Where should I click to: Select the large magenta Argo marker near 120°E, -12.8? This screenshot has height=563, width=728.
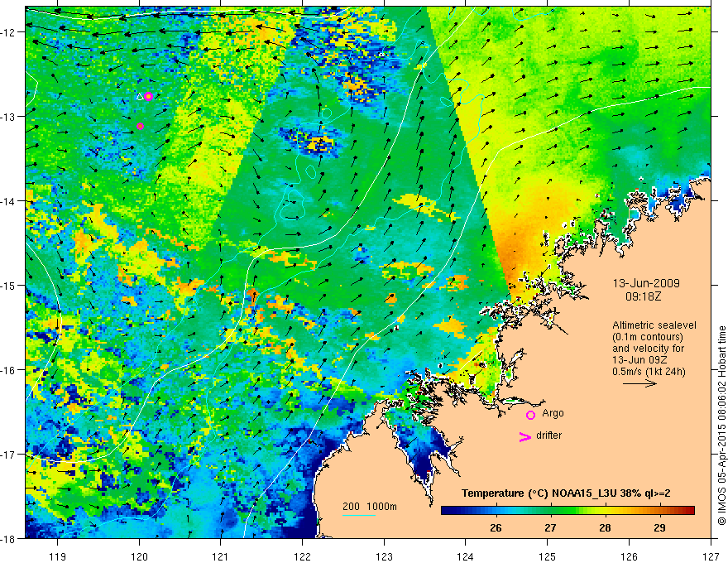(x=148, y=96)
